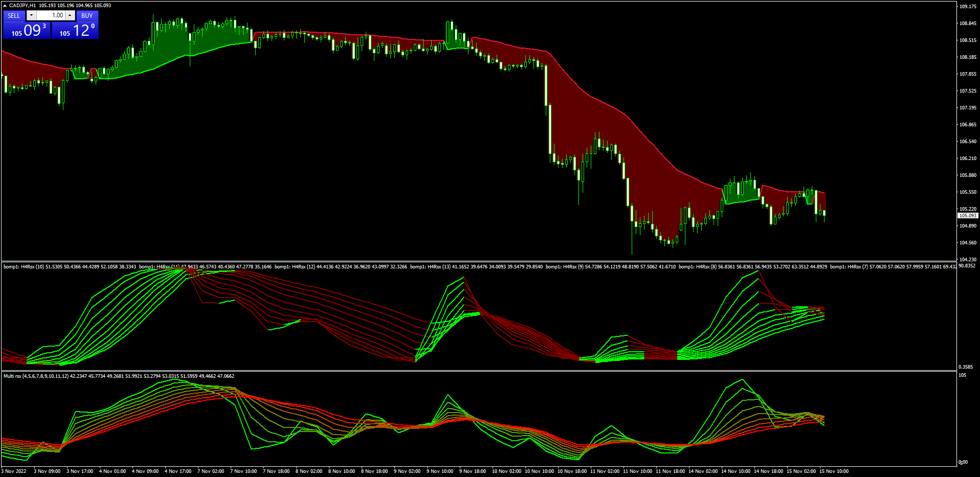The height and width of the screenshot is (477, 980).
Task: Click the 109.175 price scale label
Action: (x=968, y=7)
